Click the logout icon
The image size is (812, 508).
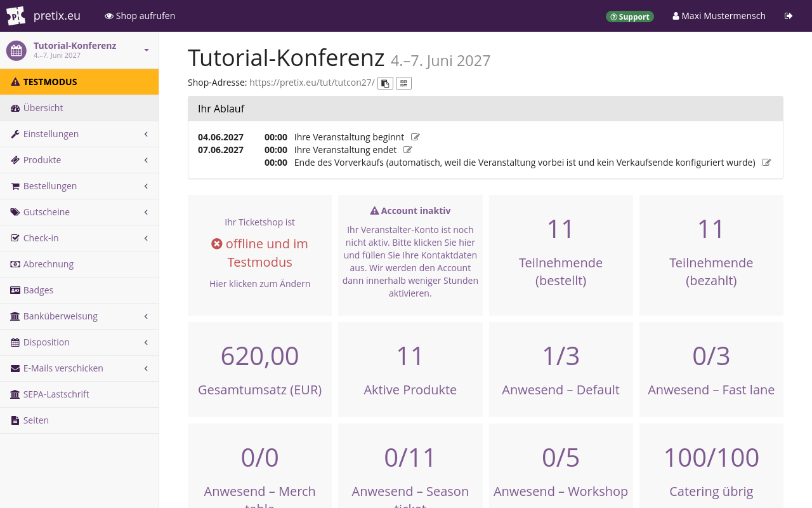tap(789, 16)
